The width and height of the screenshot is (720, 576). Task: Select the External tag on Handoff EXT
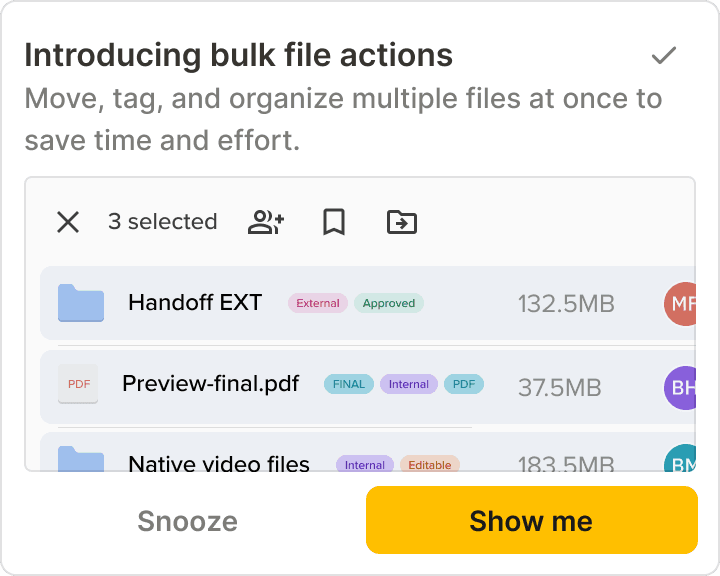318,303
